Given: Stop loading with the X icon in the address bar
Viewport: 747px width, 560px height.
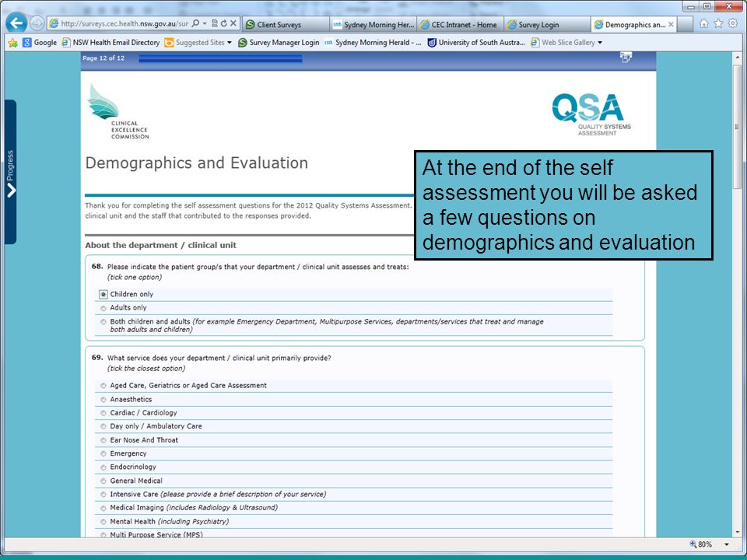Looking at the screenshot, I should pyautogui.click(x=233, y=23).
